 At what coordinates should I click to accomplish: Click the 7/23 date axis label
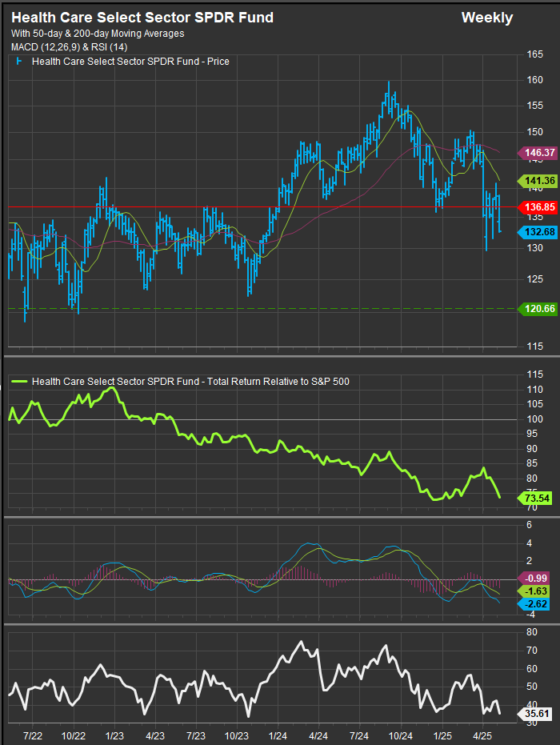(196, 736)
